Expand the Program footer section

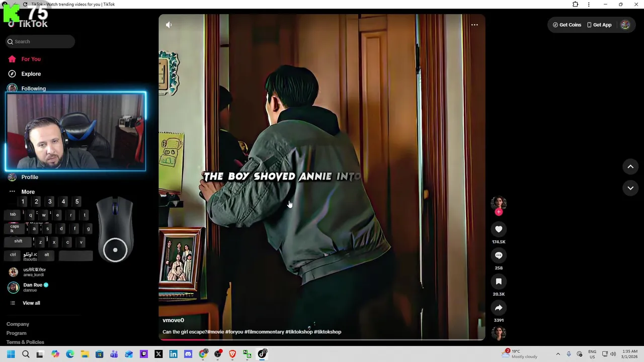pyautogui.click(x=16, y=333)
